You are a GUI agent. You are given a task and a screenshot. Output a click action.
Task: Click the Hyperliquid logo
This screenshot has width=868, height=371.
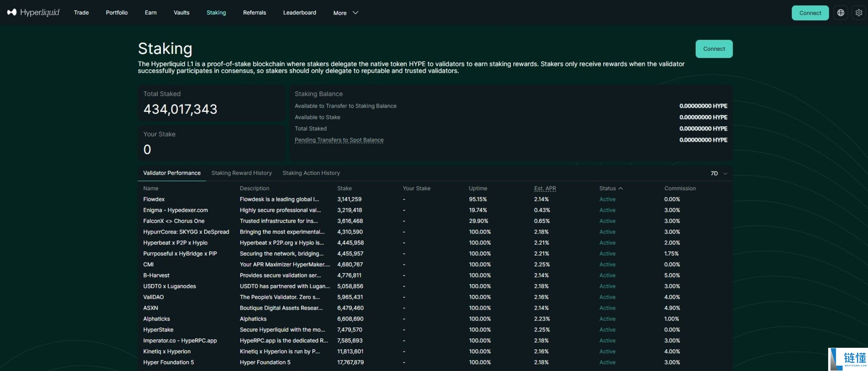pos(33,13)
